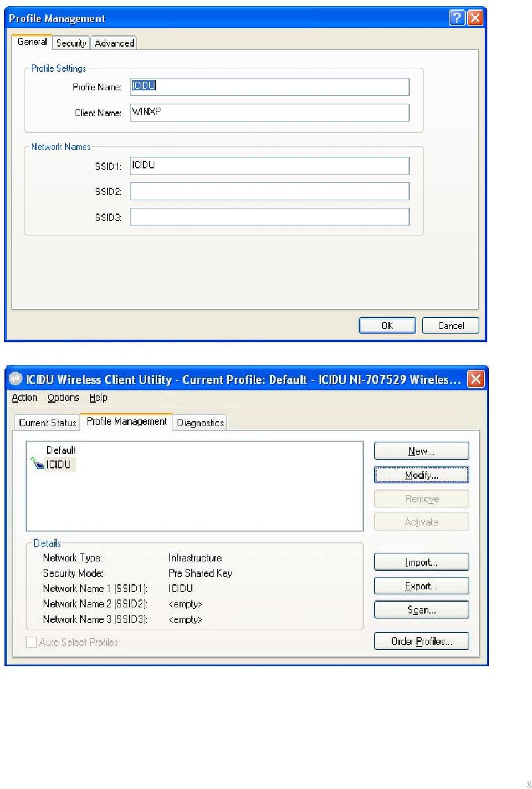Close the ICIDU Wireless Client Utility window
Image resolution: width=532 pixels, height=789 pixels.
click(475, 379)
